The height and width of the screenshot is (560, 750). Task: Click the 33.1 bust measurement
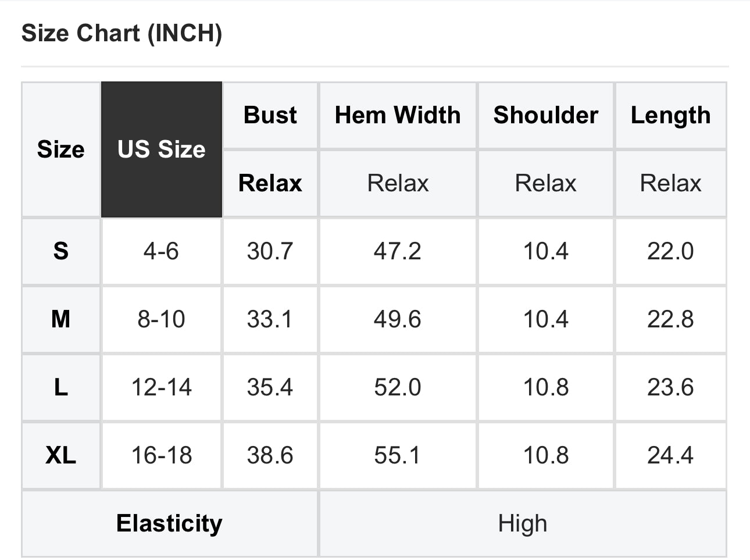point(270,319)
